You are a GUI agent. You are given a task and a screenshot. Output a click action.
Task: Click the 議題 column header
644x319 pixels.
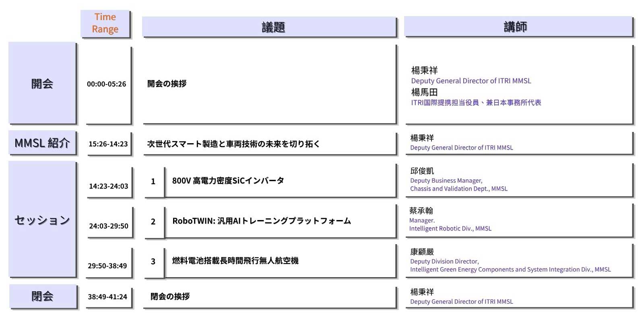point(269,27)
